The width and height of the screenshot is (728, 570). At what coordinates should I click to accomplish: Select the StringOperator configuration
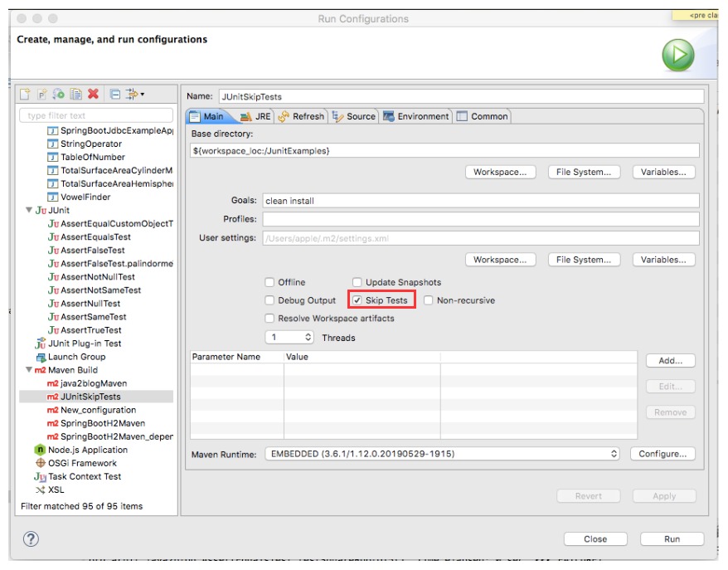pos(85,144)
